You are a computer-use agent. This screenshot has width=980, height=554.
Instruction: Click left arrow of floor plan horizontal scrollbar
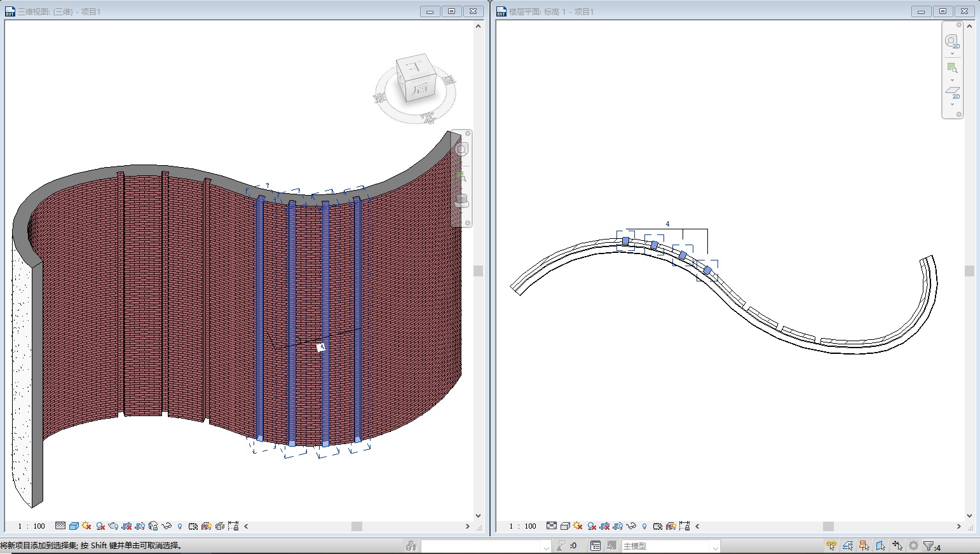point(697,526)
